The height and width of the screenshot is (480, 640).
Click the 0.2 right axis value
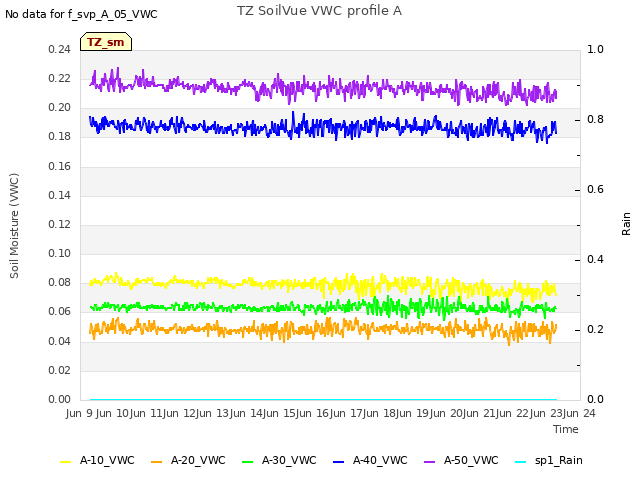pos(595,329)
